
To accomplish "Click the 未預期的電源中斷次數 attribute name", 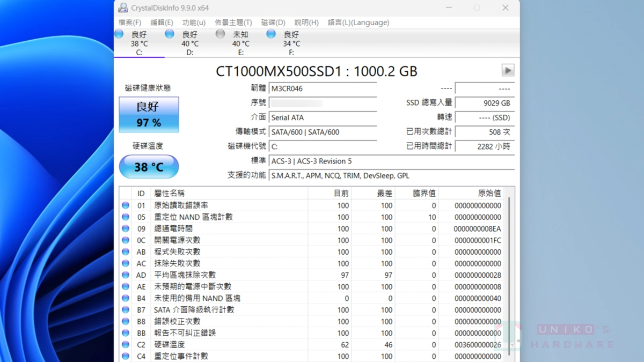I will (x=193, y=286).
